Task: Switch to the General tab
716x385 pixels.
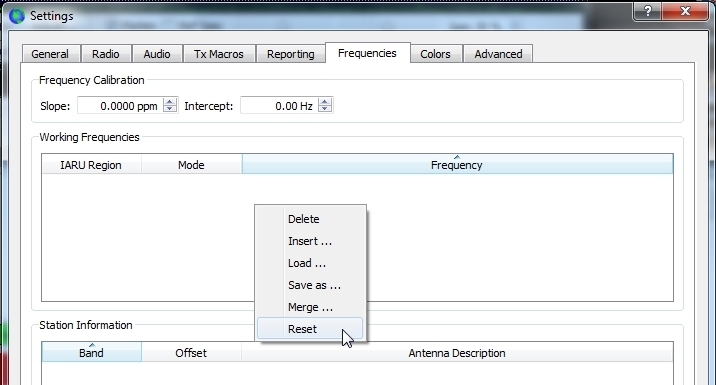Action: click(50, 54)
